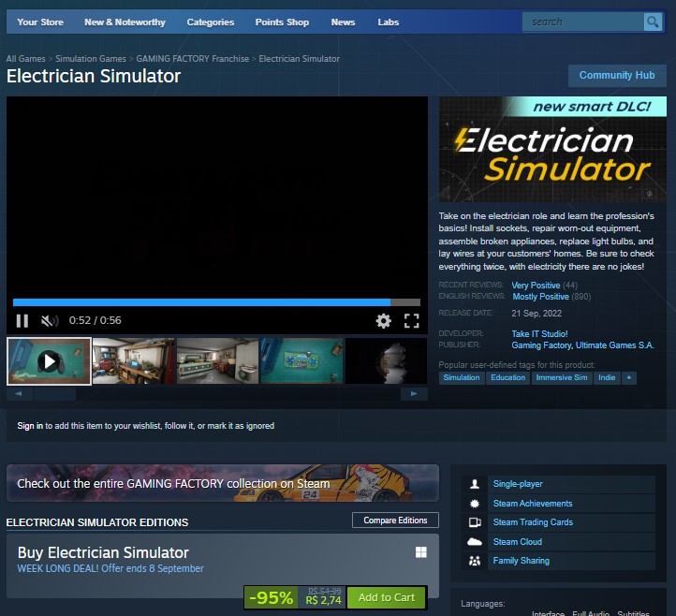Viewport: 676px width, 616px height.
Task: Select the Immersive Sim tag
Action: click(562, 377)
